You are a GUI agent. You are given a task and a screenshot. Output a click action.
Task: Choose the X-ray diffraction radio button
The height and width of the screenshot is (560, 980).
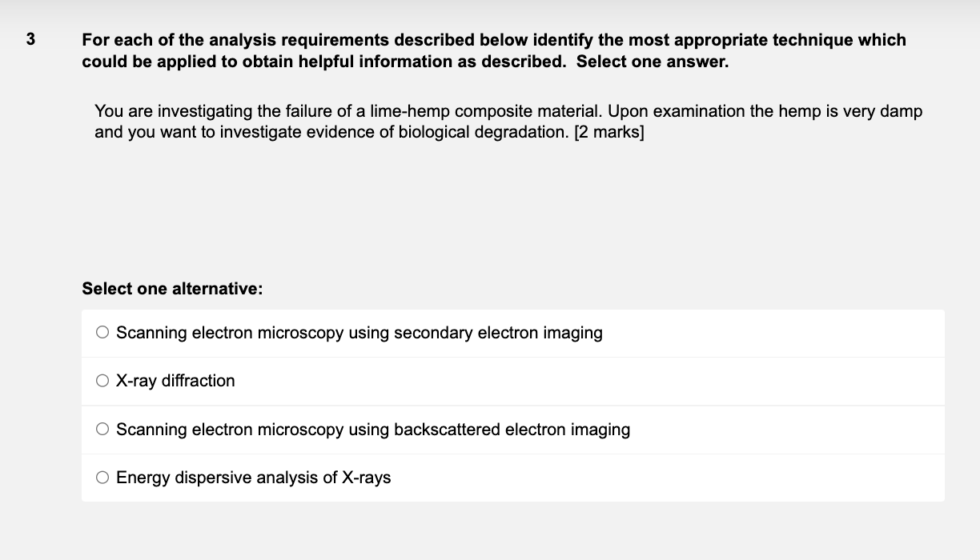pos(102,381)
